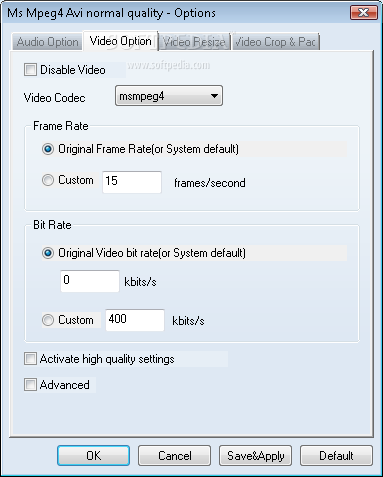Click the custom bit rate field showing 400
Screen dimensions: 383x477
135,320
